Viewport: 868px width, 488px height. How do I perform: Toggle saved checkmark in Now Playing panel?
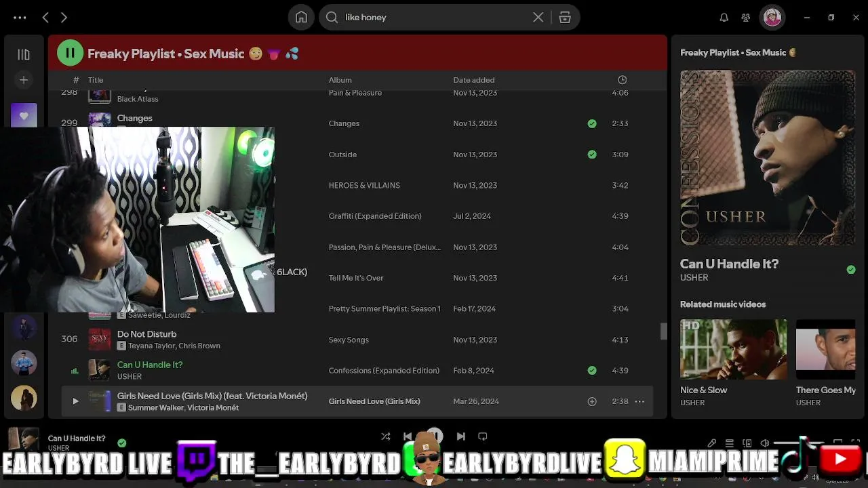pyautogui.click(x=851, y=270)
